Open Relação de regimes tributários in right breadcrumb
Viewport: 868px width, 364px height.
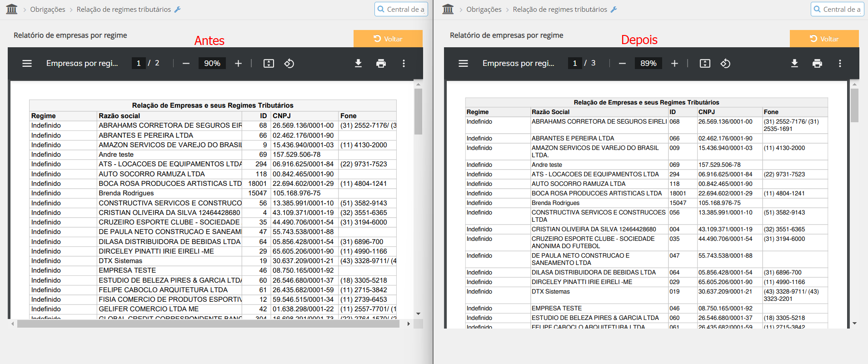559,10
